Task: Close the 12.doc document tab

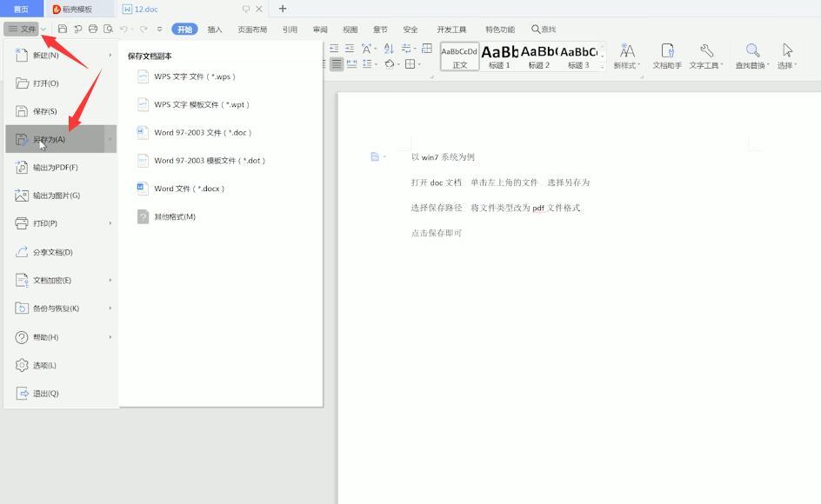Action: click(258, 9)
